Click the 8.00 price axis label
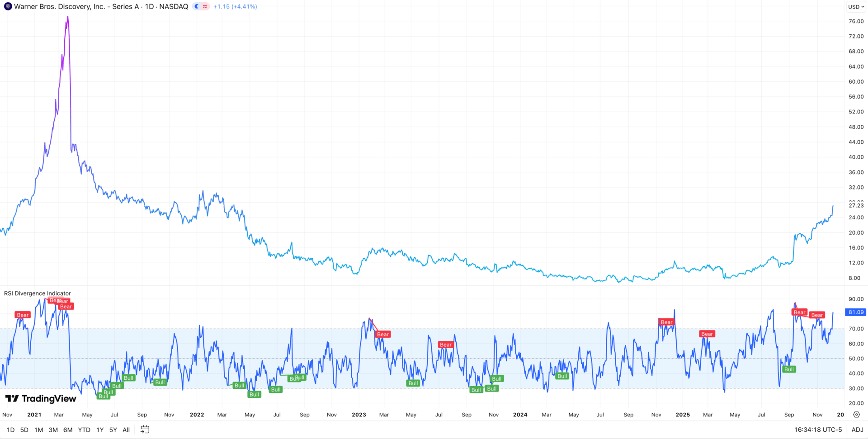The image size is (868, 439). [854, 278]
